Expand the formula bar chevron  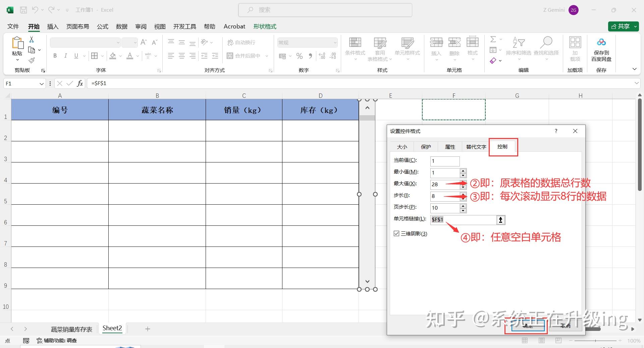coord(637,83)
